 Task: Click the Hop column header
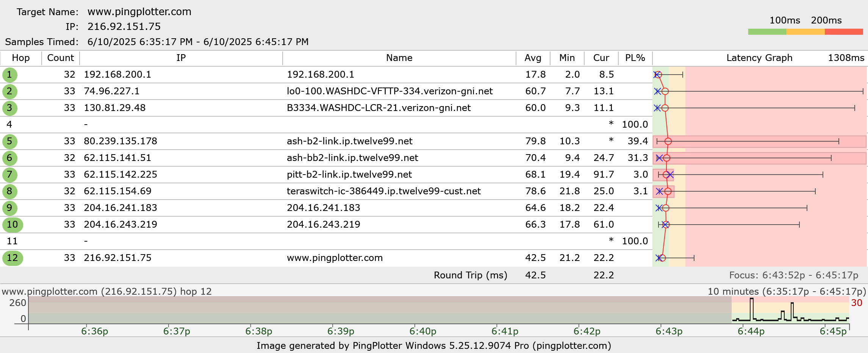click(21, 58)
